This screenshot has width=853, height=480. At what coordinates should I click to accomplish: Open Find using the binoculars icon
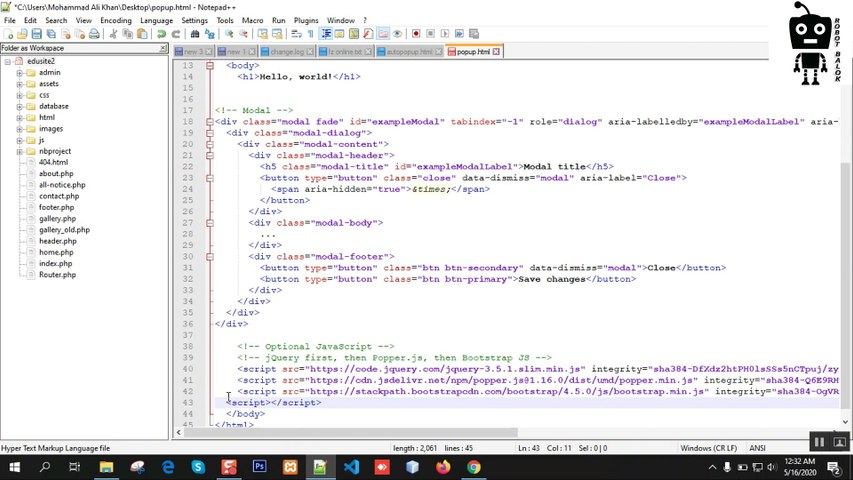tap(193, 33)
